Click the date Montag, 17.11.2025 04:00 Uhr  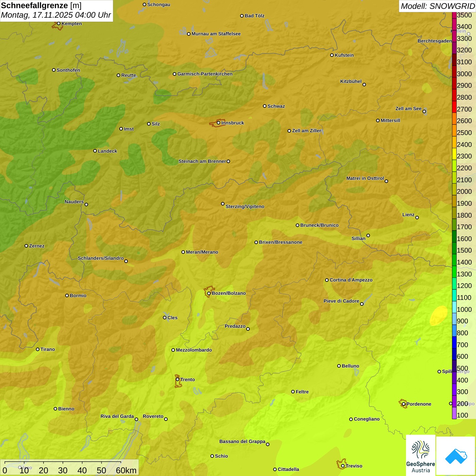click(x=56, y=15)
